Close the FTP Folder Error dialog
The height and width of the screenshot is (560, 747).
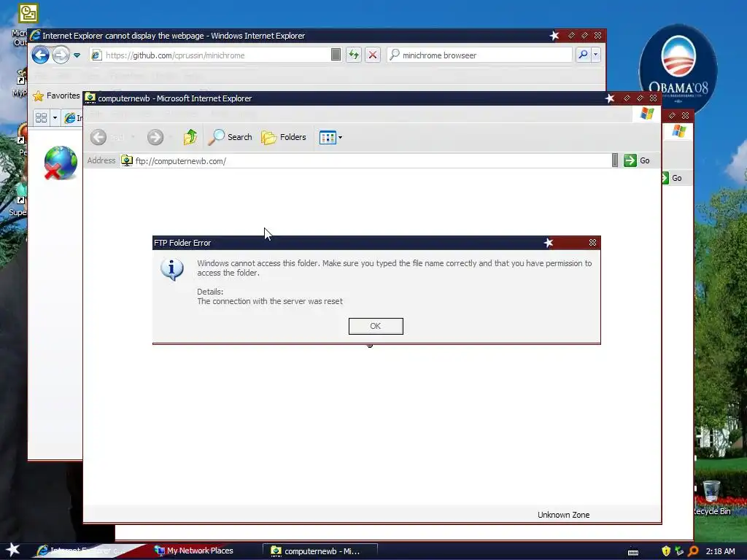coord(592,242)
